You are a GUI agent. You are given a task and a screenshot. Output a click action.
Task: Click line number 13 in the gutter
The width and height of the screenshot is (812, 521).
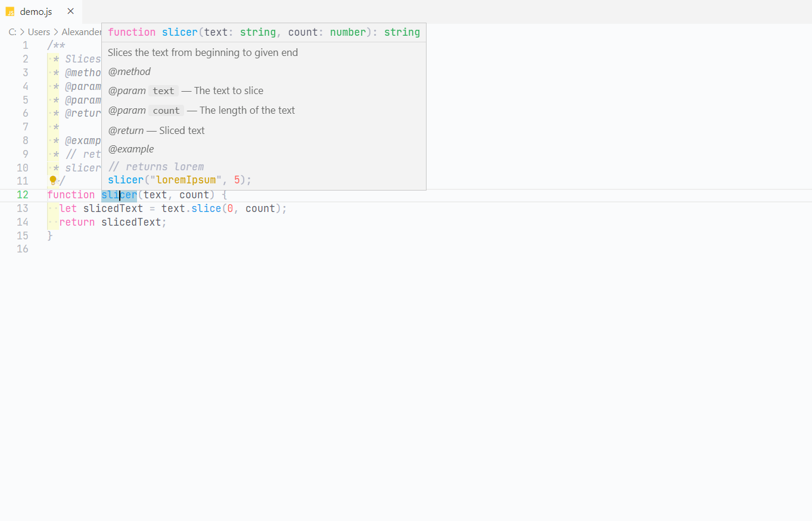pos(23,208)
